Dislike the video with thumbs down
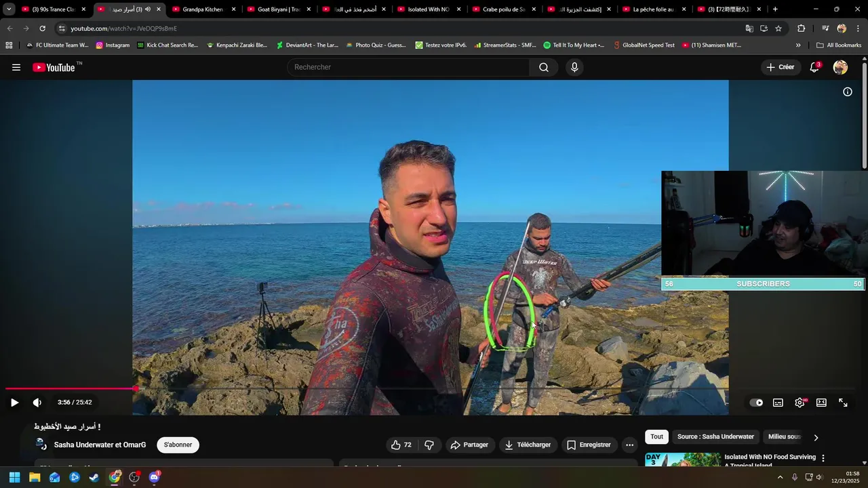 (429, 445)
